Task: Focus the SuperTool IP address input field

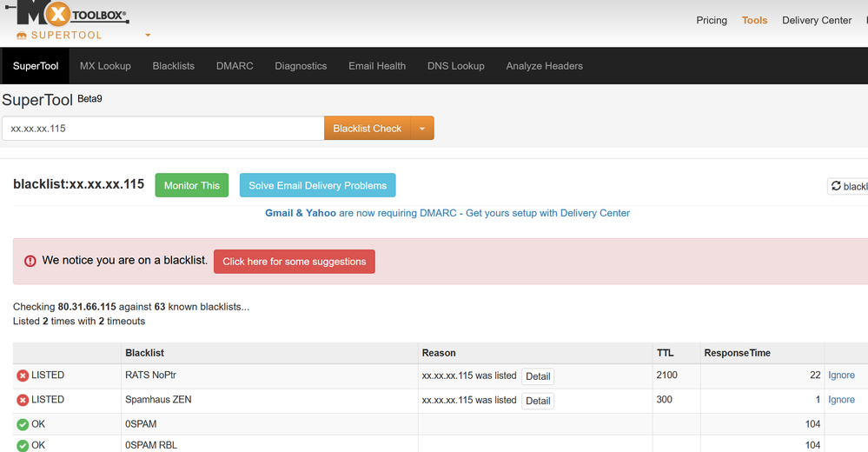Action: coord(162,129)
